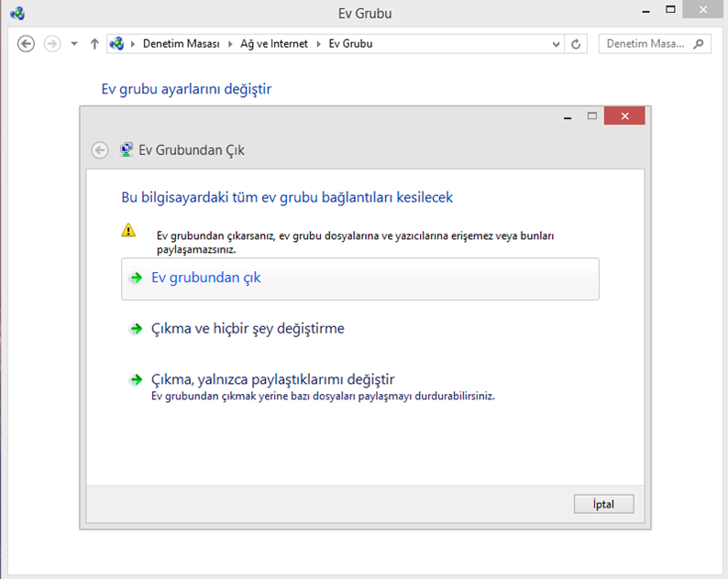Minimize the Ev Grubundan Çık dialog
The height and width of the screenshot is (579, 728).
click(x=568, y=117)
